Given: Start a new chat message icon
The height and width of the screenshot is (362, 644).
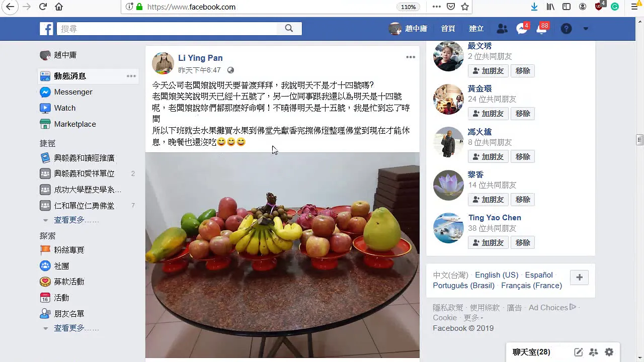Looking at the screenshot, I should (579, 352).
